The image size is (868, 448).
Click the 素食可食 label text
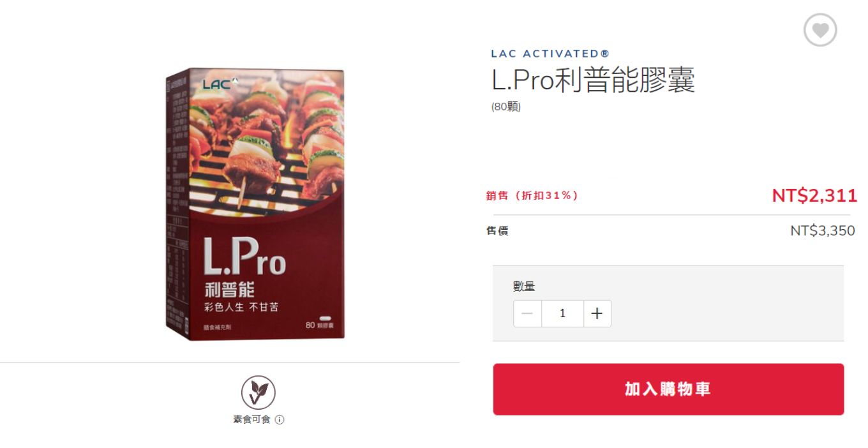coord(251,420)
